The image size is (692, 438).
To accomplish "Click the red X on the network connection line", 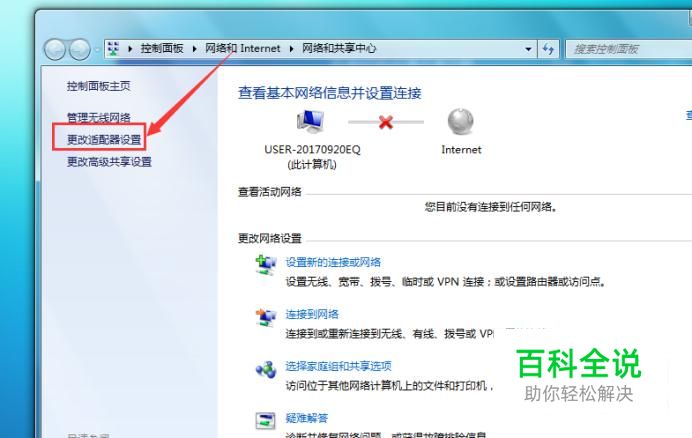I will coord(386,122).
